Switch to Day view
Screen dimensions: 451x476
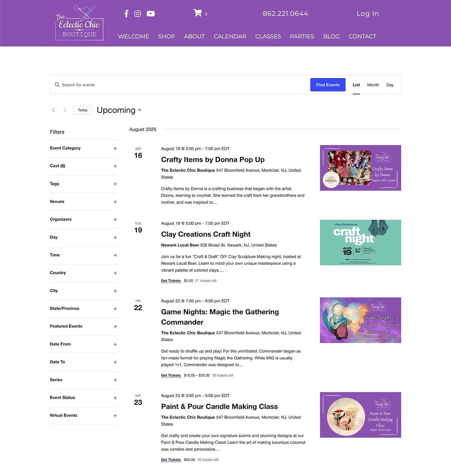(x=390, y=85)
